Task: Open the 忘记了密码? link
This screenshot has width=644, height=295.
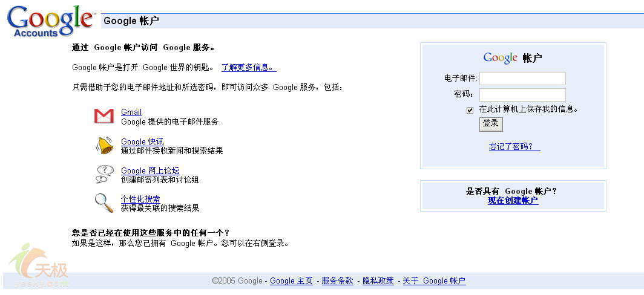Action: [514, 147]
